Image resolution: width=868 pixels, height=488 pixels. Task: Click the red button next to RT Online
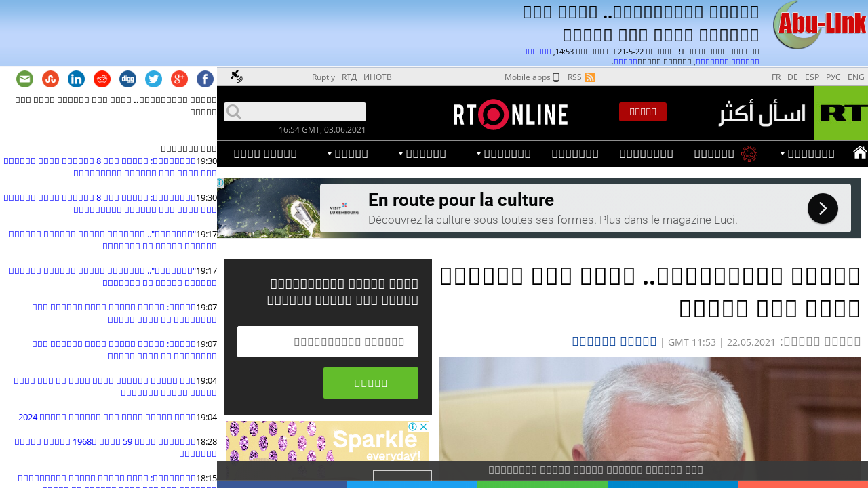coord(643,112)
